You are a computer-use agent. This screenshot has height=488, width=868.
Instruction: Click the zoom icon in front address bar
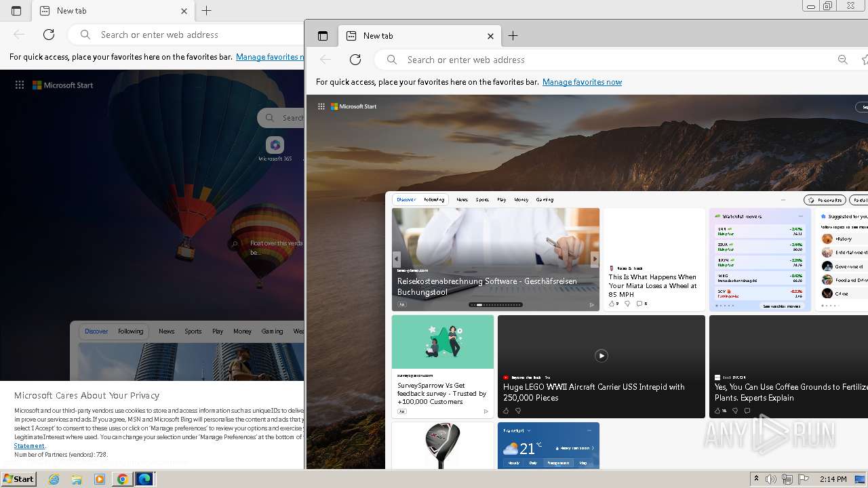pyautogui.click(x=843, y=60)
